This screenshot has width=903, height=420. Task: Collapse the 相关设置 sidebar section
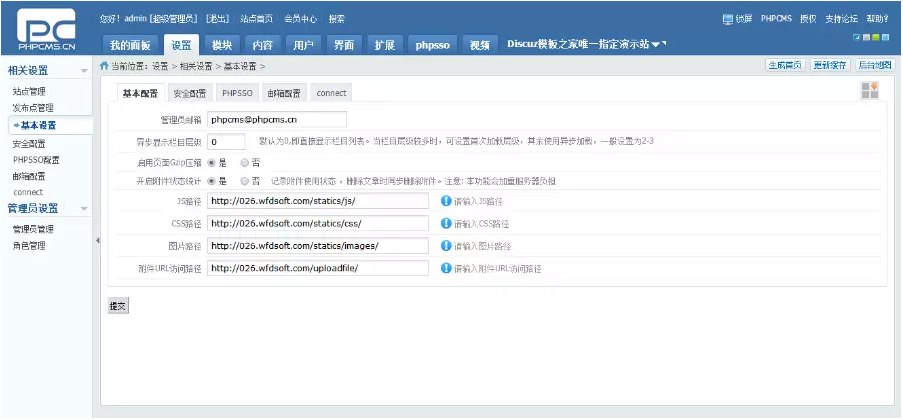pyautogui.click(x=84, y=72)
